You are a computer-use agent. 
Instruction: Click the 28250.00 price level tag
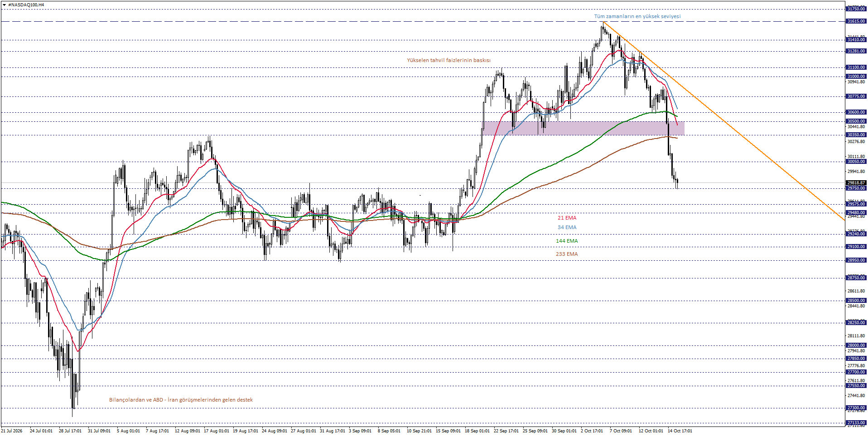pos(856,323)
